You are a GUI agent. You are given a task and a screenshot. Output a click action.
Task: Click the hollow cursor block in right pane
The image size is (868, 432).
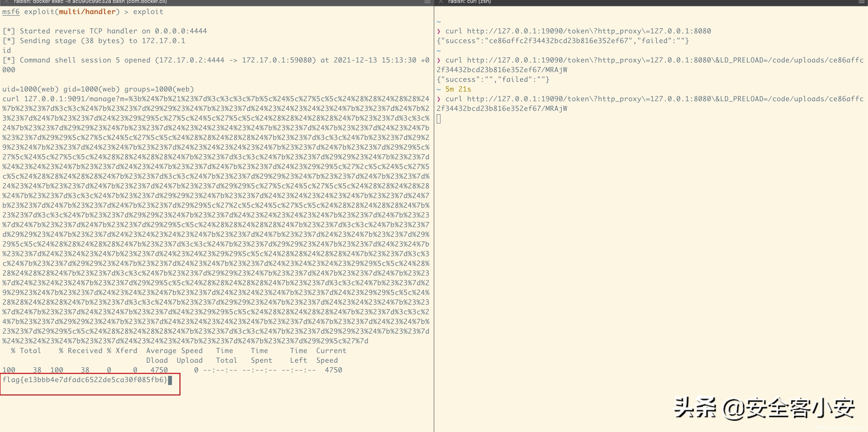(439, 119)
